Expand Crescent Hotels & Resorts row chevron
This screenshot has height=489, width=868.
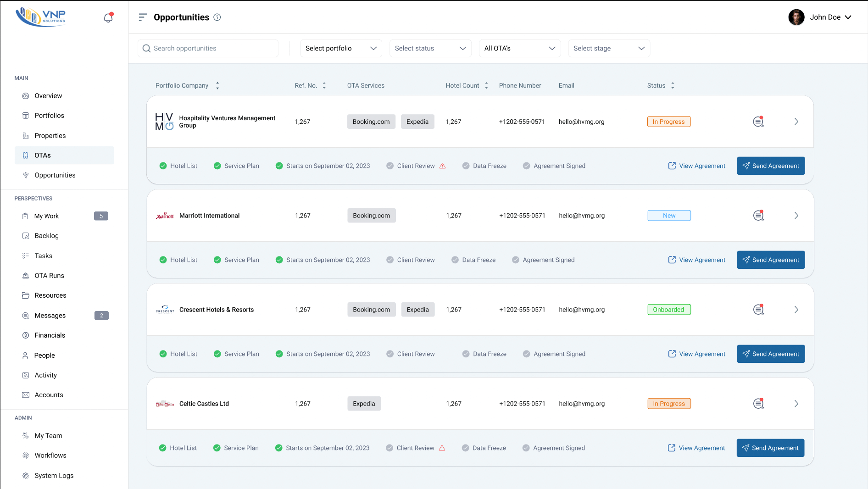(x=796, y=310)
